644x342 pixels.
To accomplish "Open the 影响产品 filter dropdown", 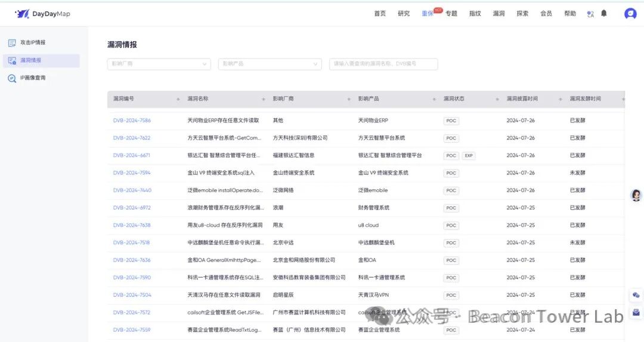I will tap(270, 64).
